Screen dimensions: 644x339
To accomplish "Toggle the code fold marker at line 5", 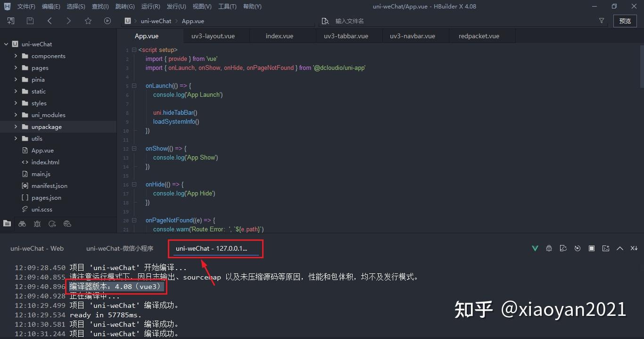I will pyautogui.click(x=134, y=85).
